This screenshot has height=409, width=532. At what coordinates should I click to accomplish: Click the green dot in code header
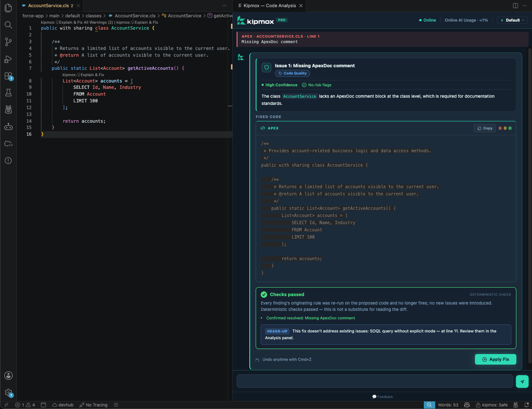pos(510,128)
